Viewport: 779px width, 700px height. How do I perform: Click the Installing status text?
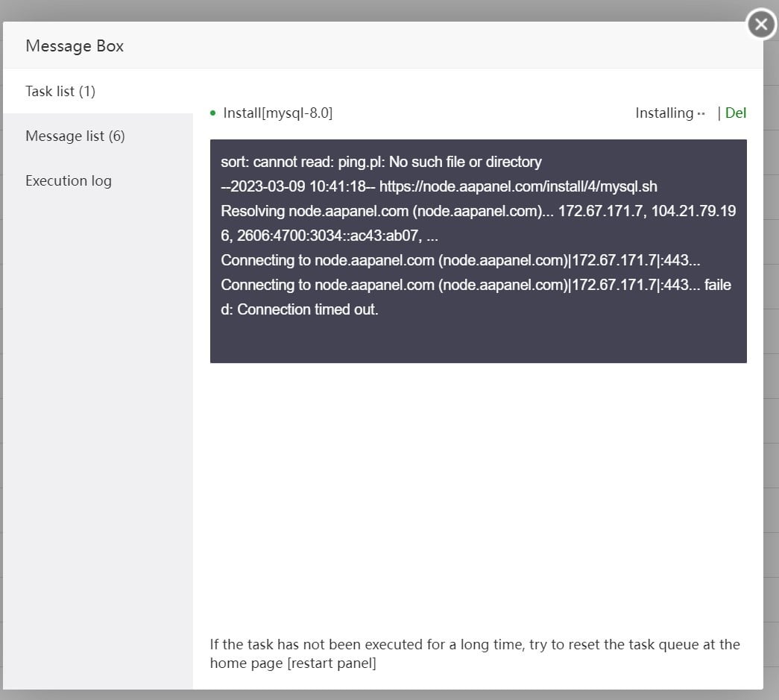[663, 113]
